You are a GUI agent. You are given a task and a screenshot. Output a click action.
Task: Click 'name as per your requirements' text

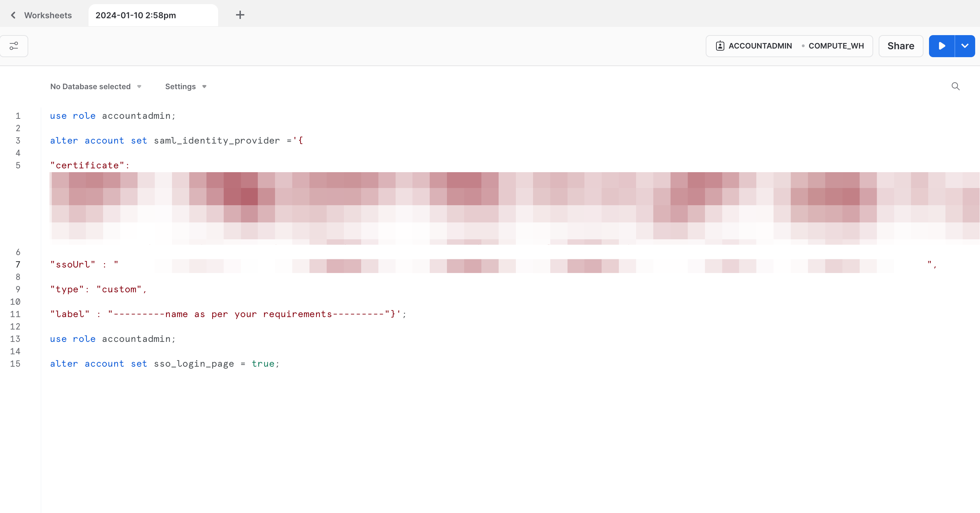[248, 314]
